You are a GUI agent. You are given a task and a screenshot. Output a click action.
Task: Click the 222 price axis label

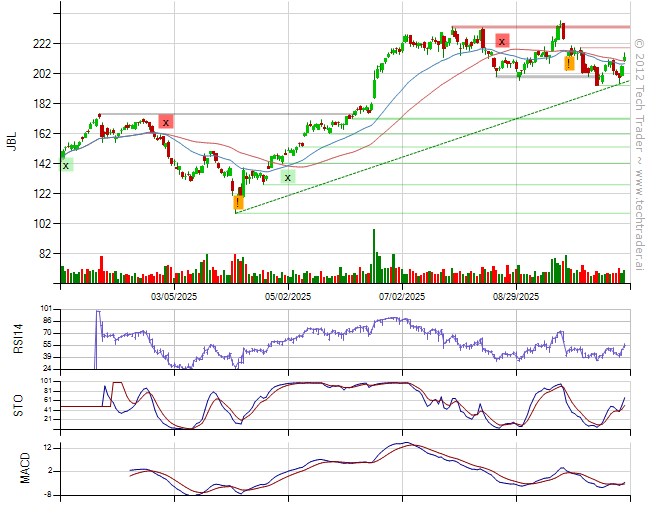click(x=41, y=44)
